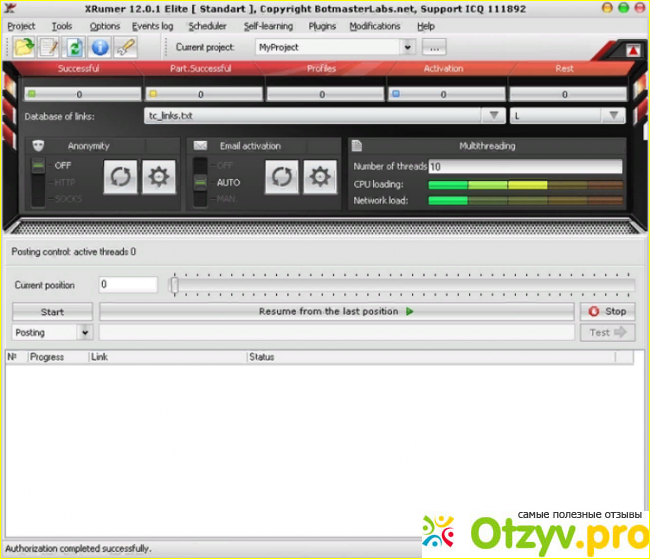Open the Scheduler menu
This screenshot has width=650, height=559.
pyautogui.click(x=207, y=26)
